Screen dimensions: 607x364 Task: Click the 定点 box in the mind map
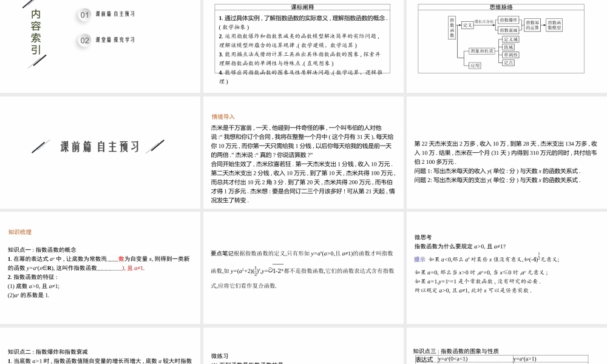(x=509, y=63)
